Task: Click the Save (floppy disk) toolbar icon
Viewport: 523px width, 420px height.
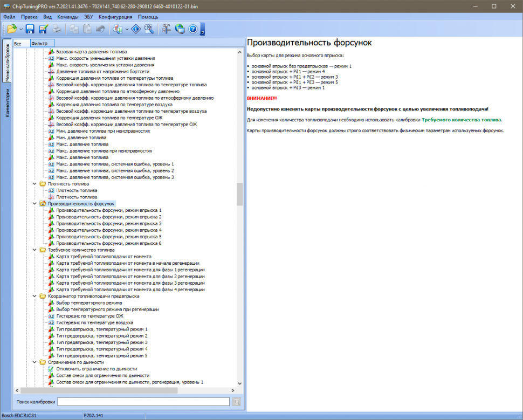Action: tap(30, 29)
